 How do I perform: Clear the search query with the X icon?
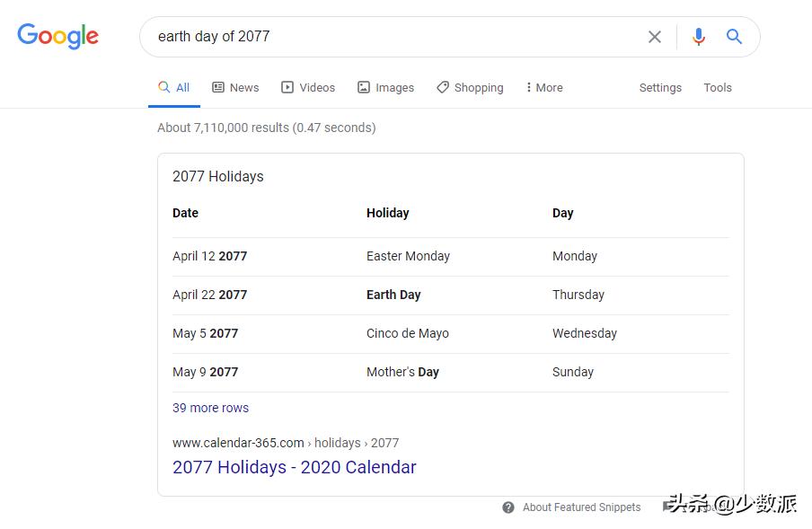pos(655,36)
